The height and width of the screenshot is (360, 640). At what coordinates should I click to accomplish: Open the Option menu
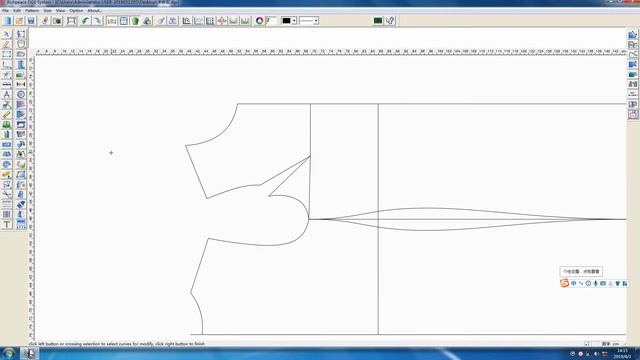(x=76, y=11)
